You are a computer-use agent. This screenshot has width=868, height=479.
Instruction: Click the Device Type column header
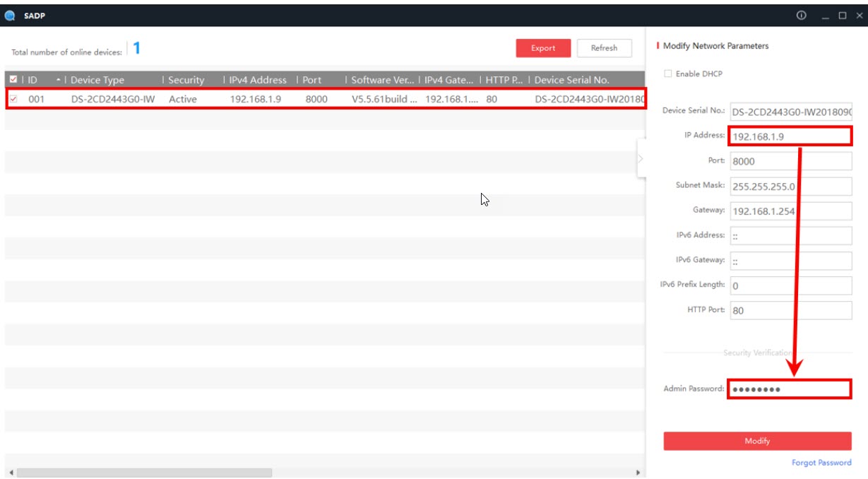97,80
